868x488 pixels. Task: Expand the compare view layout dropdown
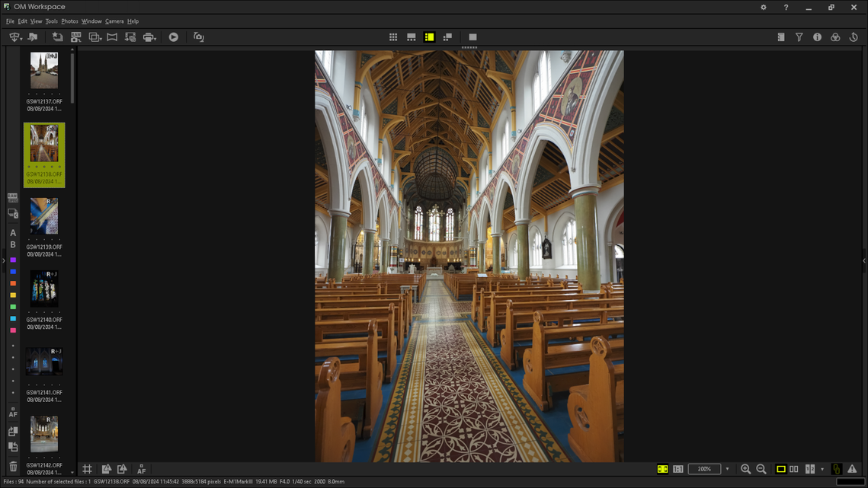(822, 469)
